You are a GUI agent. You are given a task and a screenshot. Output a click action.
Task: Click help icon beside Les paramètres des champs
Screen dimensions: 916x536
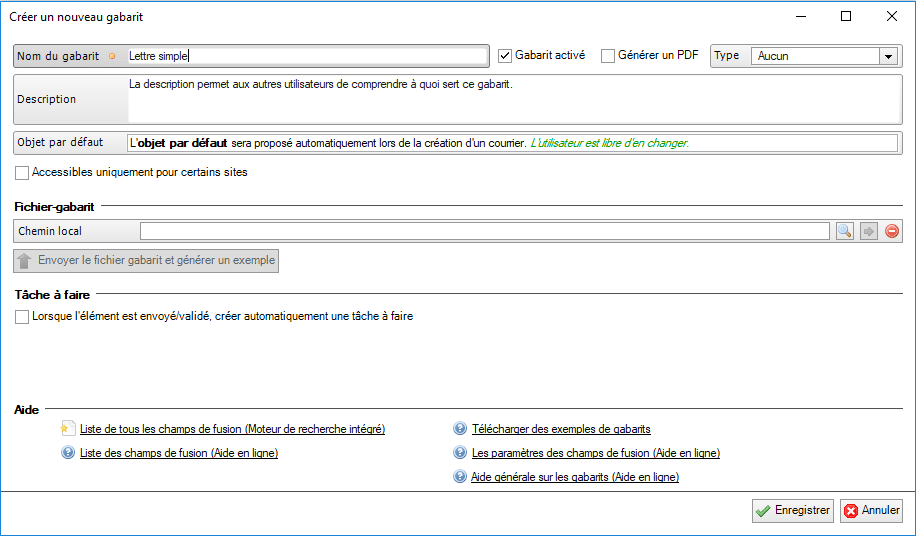[460, 453]
